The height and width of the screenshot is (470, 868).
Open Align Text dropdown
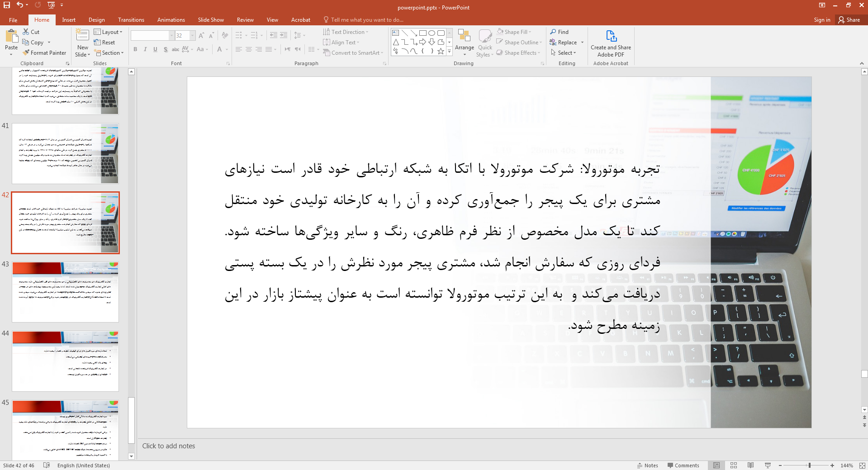coord(341,42)
